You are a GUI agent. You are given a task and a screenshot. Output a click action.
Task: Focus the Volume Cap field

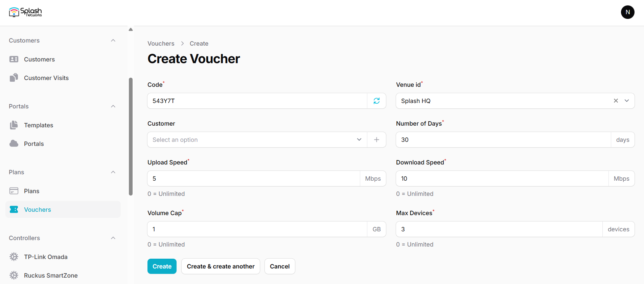(257, 229)
